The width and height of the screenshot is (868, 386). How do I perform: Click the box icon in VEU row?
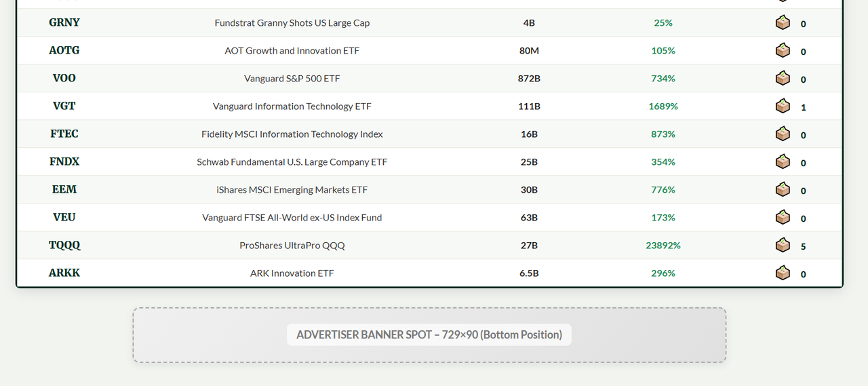coord(783,217)
